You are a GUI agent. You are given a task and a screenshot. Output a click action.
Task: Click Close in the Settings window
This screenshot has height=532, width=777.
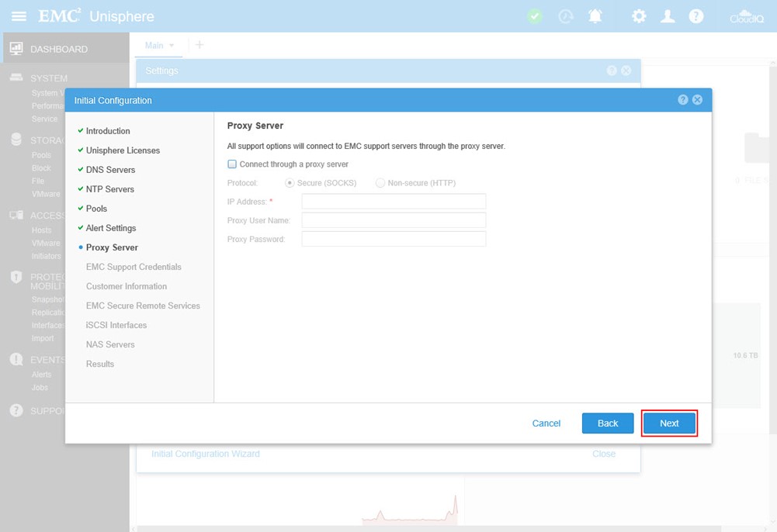[604, 454]
